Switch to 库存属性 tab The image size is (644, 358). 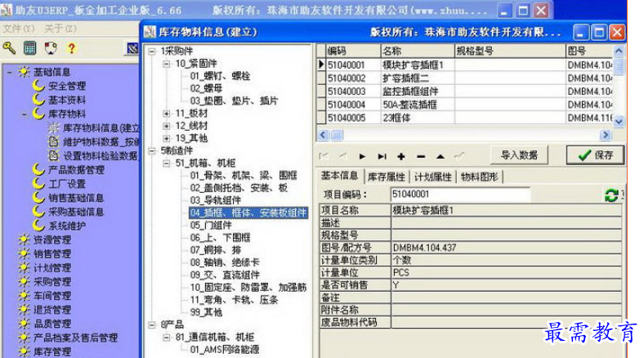tap(386, 177)
